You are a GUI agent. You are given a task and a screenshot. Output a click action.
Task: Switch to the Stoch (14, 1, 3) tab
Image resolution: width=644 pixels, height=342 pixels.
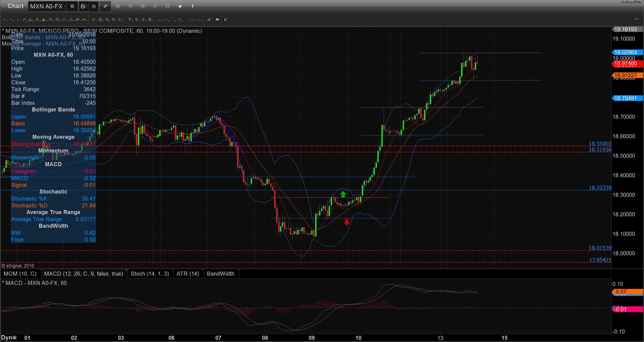150,274
